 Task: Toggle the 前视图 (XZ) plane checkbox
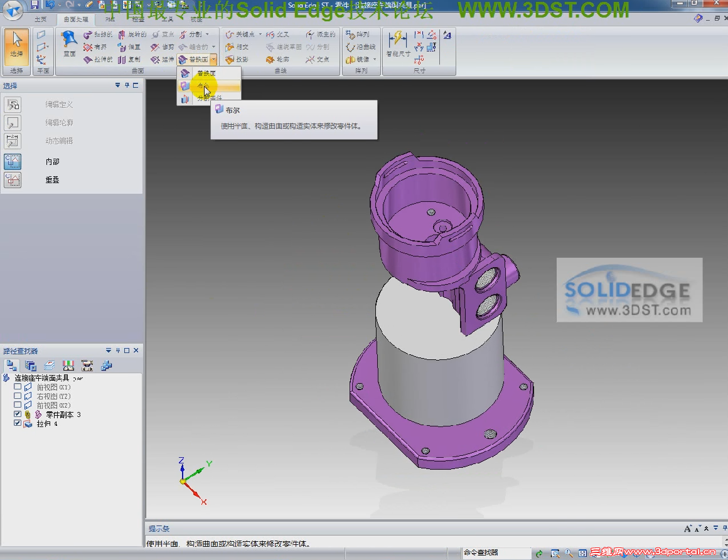click(x=18, y=405)
